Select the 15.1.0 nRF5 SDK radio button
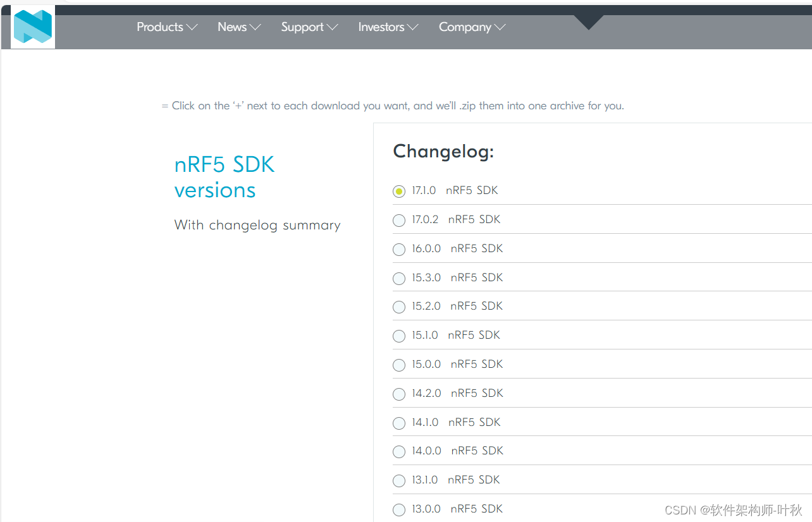 (x=399, y=336)
